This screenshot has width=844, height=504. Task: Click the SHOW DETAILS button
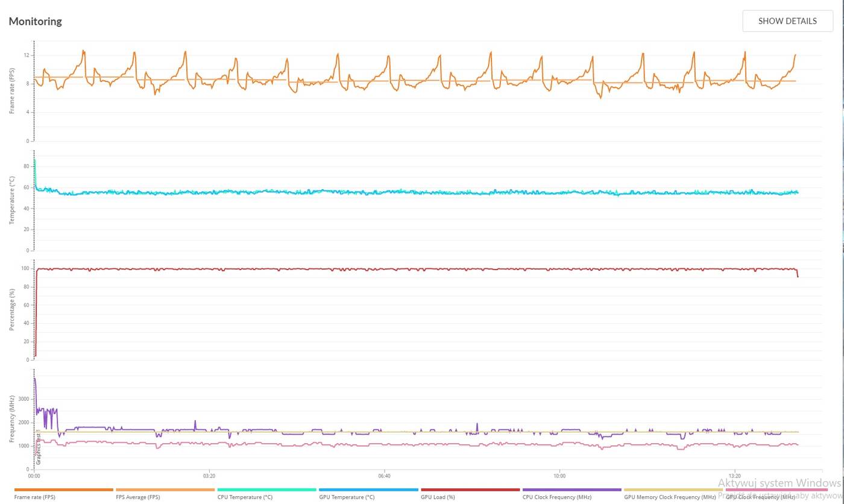[x=787, y=21]
